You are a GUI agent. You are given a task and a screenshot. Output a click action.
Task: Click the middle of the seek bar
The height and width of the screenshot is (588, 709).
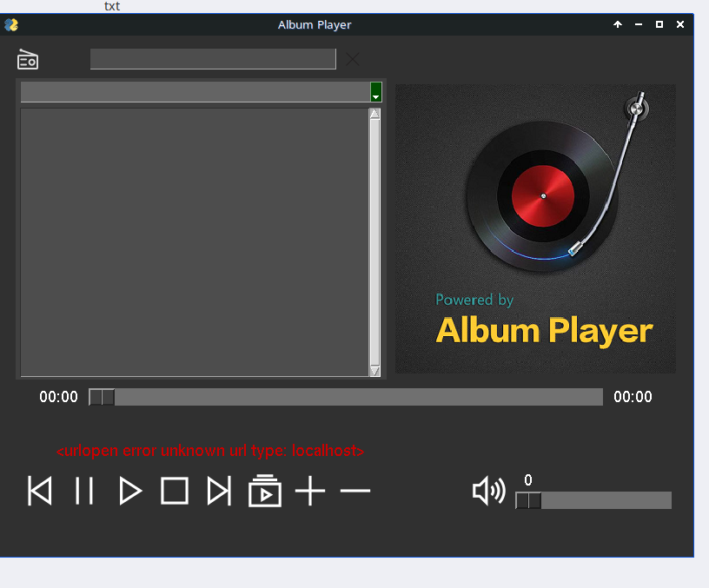coord(346,397)
